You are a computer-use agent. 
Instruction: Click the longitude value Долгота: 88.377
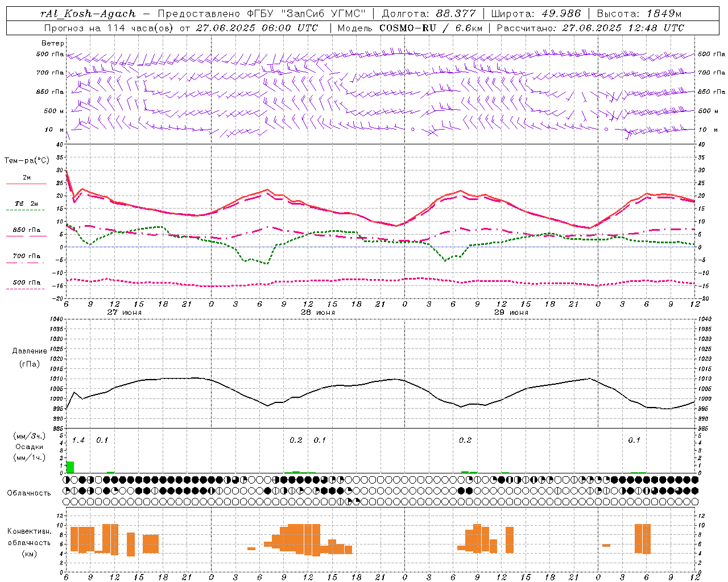click(x=429, y=14)
